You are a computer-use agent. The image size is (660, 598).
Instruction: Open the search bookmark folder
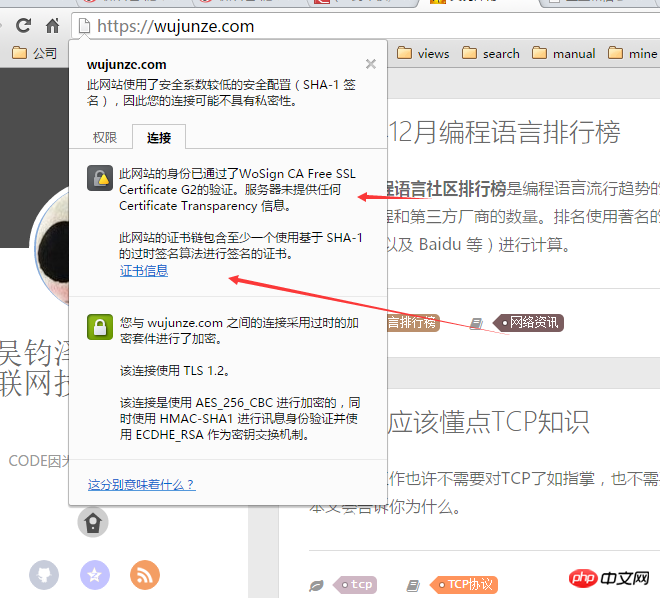pyautogui.click(x=491, y=53)
